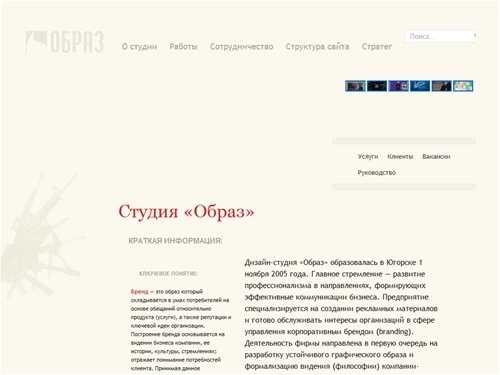Open the first dark portfolio thumbnail
The image size is (500, 375).
pos(355,86)
